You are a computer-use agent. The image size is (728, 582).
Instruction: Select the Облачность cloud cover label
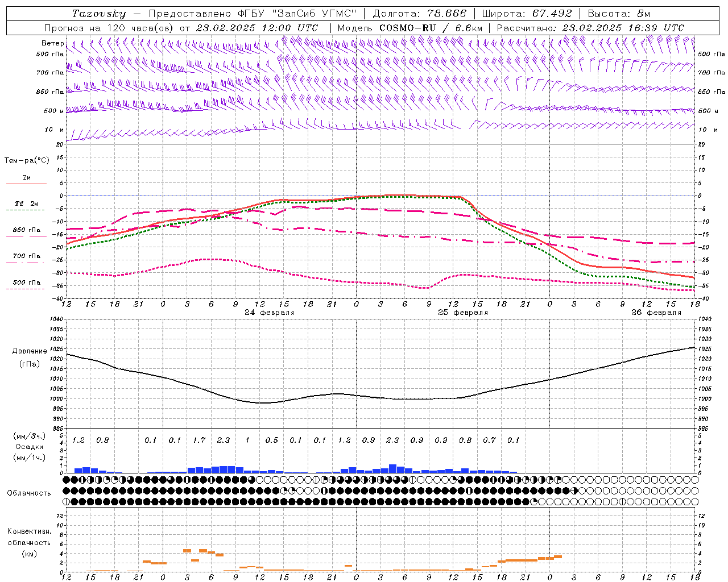29,493
